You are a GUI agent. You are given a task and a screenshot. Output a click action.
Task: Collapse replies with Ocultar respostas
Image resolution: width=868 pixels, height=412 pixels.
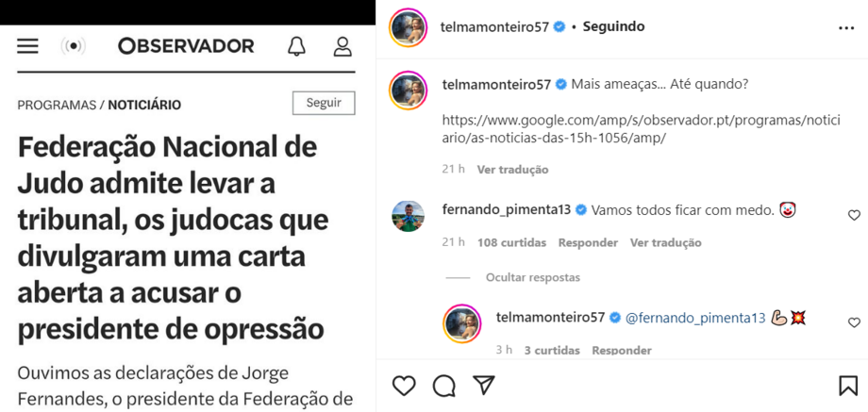point(533,278)
